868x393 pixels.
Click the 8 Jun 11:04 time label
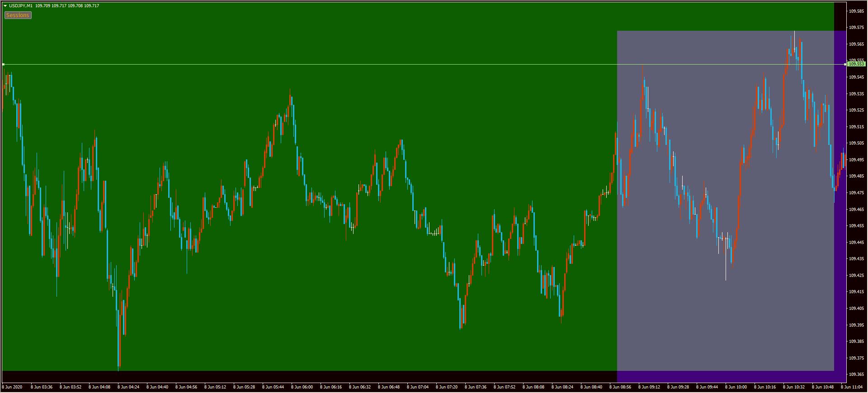point(851,387)
